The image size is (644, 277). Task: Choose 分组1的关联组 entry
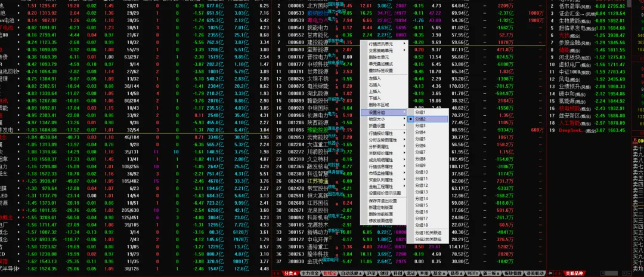(427, 233)
